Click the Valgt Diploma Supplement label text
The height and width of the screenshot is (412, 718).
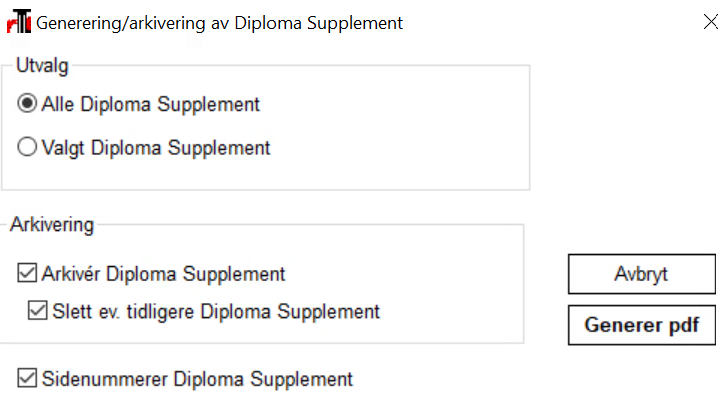(x=156, y=148)
